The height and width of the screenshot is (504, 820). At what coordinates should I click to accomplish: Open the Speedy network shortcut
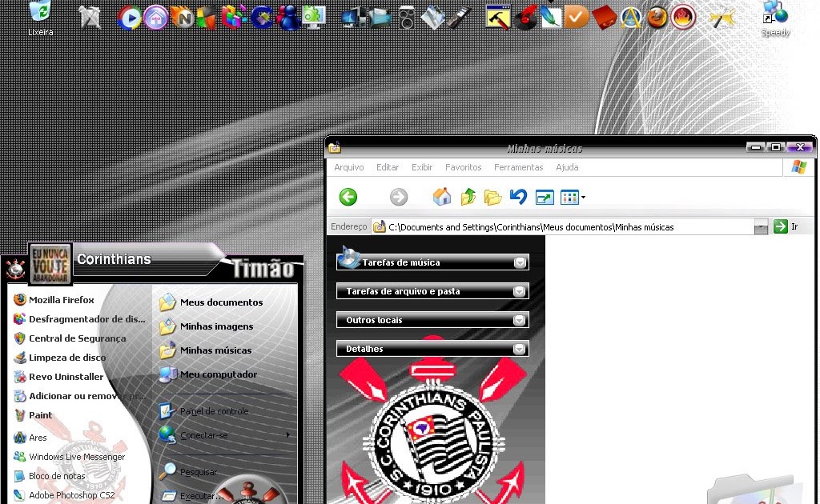(x=775, y=19)
